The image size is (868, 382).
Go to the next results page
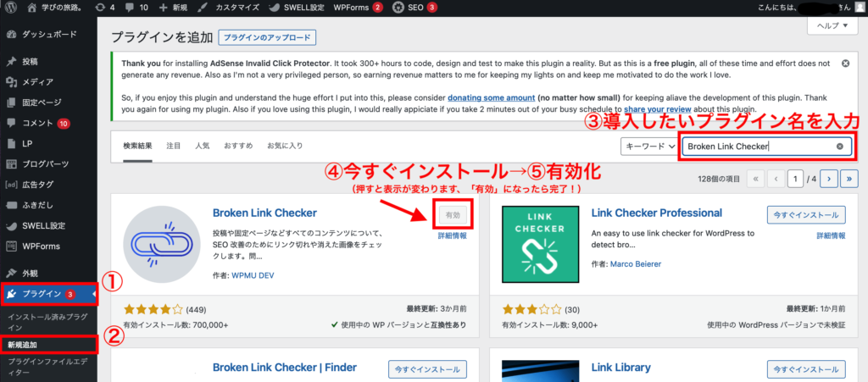point(829,179)
